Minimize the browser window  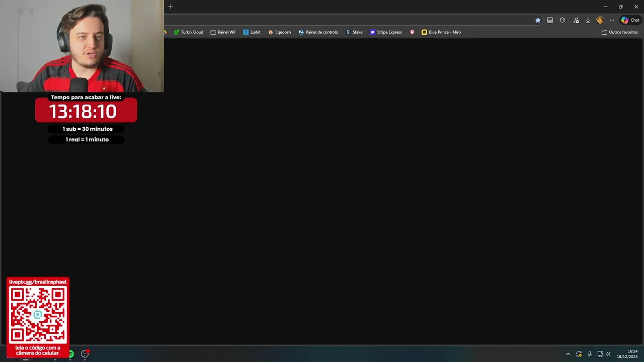[x=605, y=7]
